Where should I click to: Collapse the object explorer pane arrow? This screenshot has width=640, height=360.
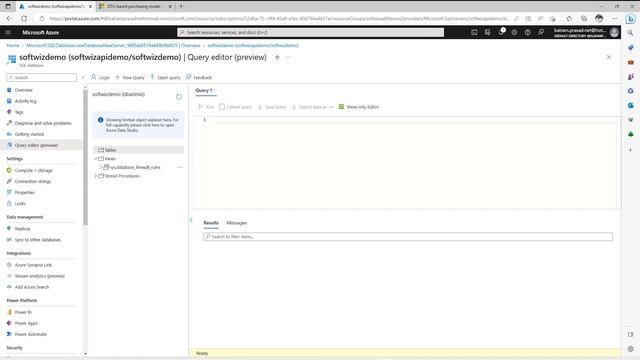191,220
